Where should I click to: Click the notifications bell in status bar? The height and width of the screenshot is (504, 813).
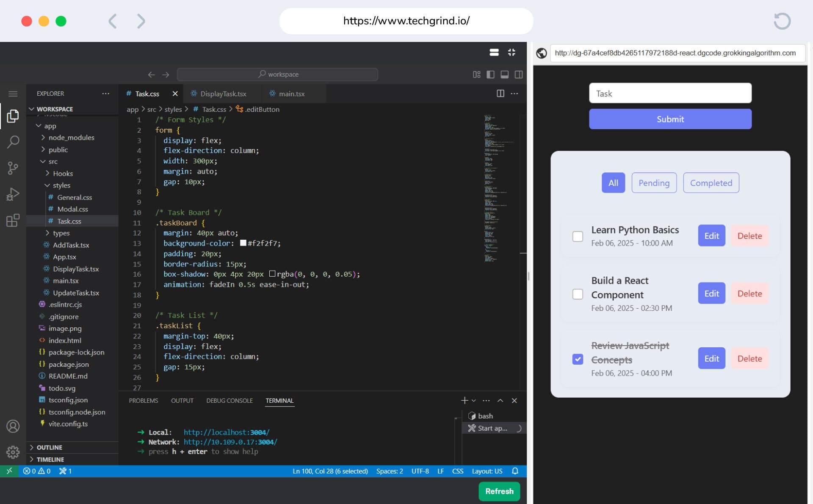click(515, 471)
